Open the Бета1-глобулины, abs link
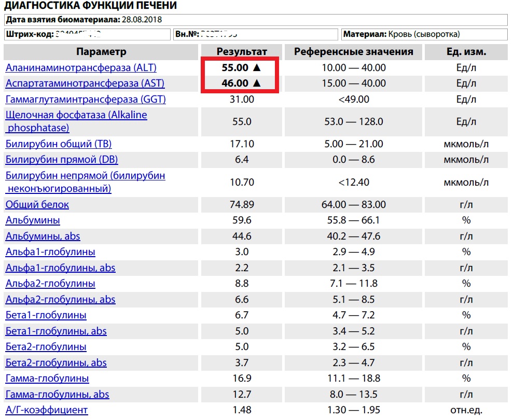Image resolution: width=514 pixels, height=420 pixels. click(x=56, y=331)
